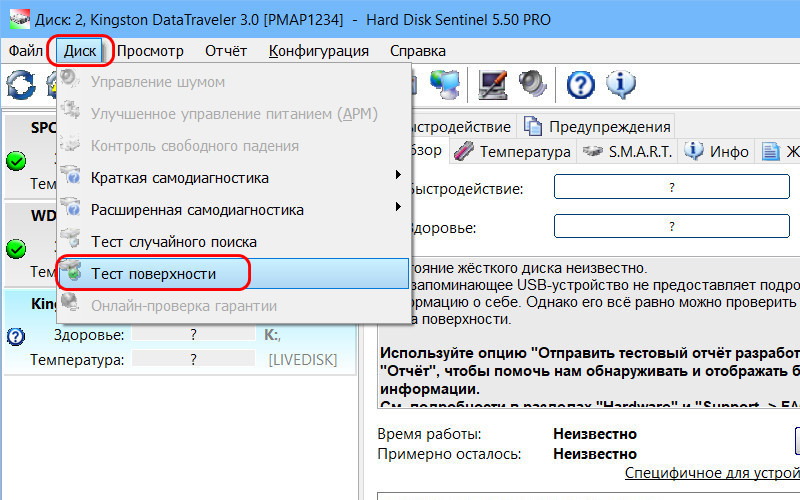Viewport: 800px width, 500px height.
Task: Click the Расширенная самодиагностика icon
Action: 71,206
